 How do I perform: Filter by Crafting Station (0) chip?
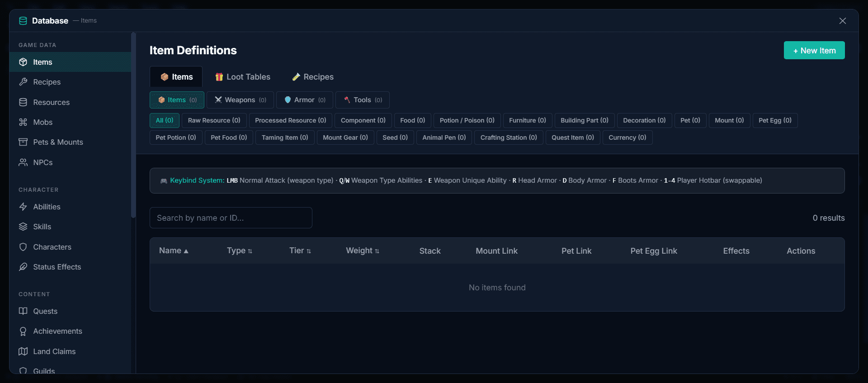click(x=509, y=137)
